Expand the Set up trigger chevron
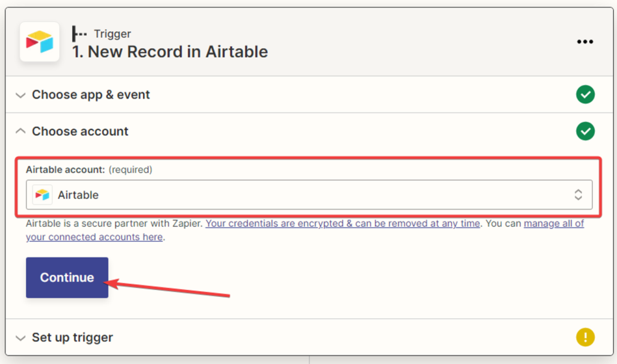The image size is (617, 364). click(21, 338)
